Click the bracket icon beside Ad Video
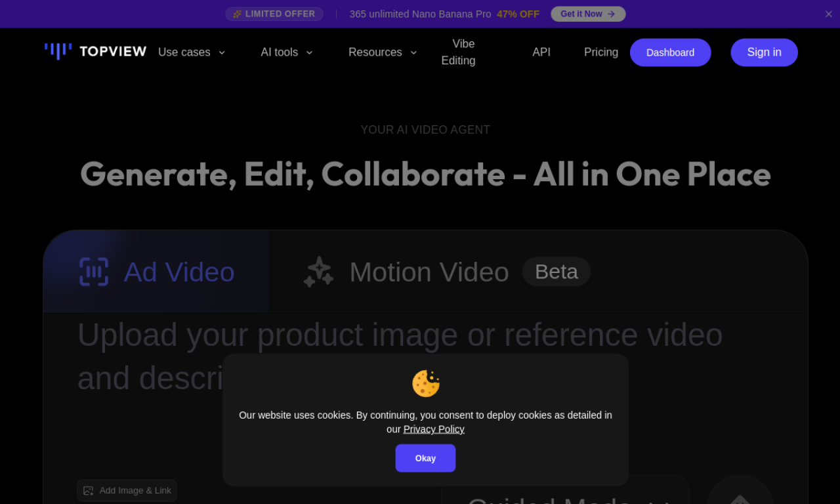 point(94,271)
